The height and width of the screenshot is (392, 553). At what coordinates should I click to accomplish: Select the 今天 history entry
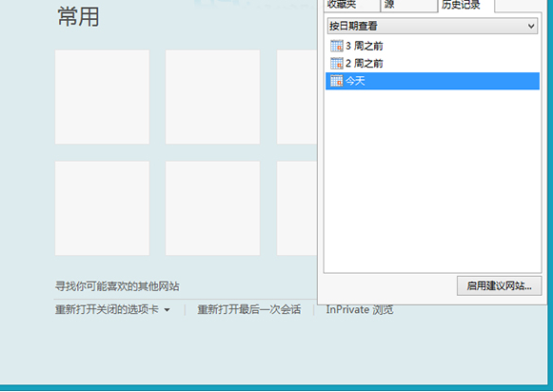pos(432,81)
